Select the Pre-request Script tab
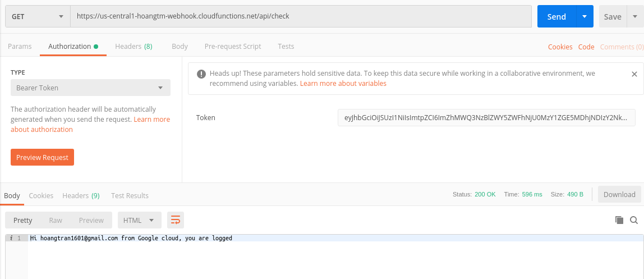644x279 pixels. point(233,47)
